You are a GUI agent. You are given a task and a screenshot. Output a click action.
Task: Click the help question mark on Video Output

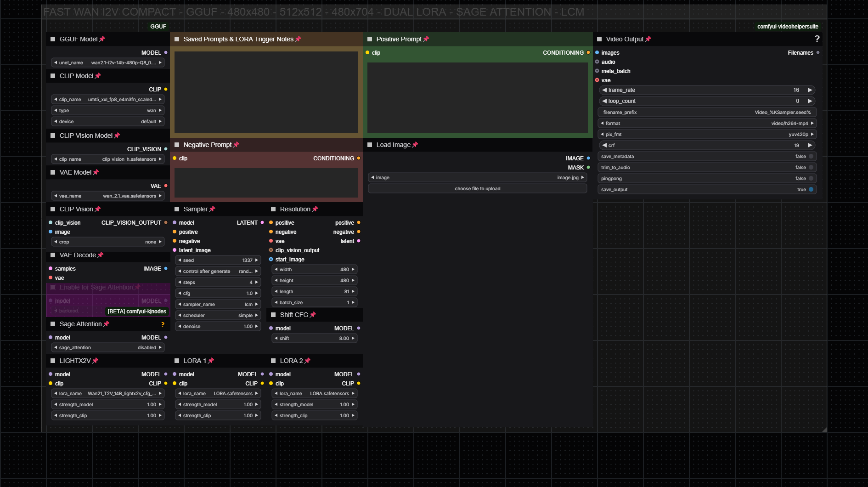tap(817, 39)
